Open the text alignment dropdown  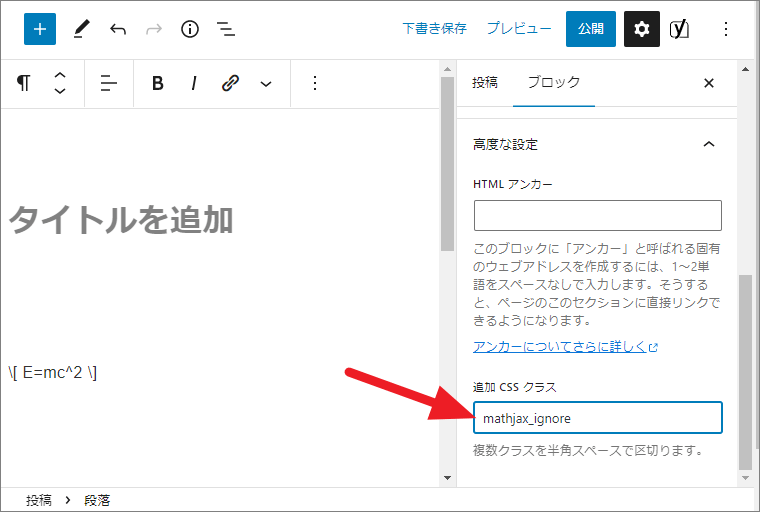pos(109,83)
